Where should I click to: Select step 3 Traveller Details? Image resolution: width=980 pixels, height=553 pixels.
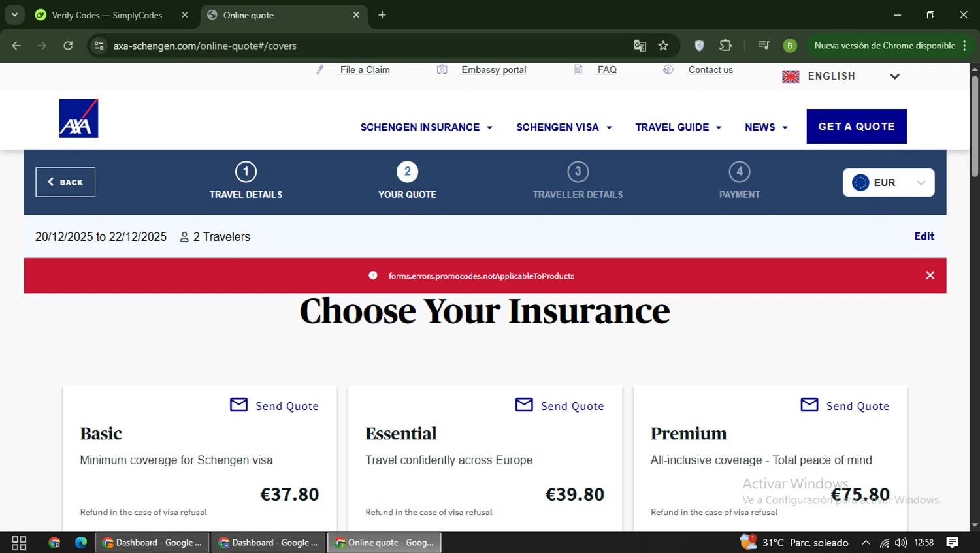point(578,180)
